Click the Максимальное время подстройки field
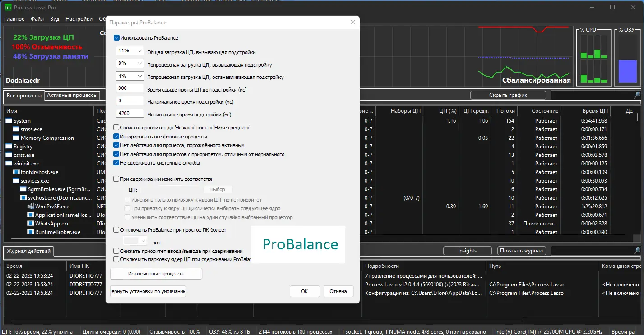 [130, 101]
